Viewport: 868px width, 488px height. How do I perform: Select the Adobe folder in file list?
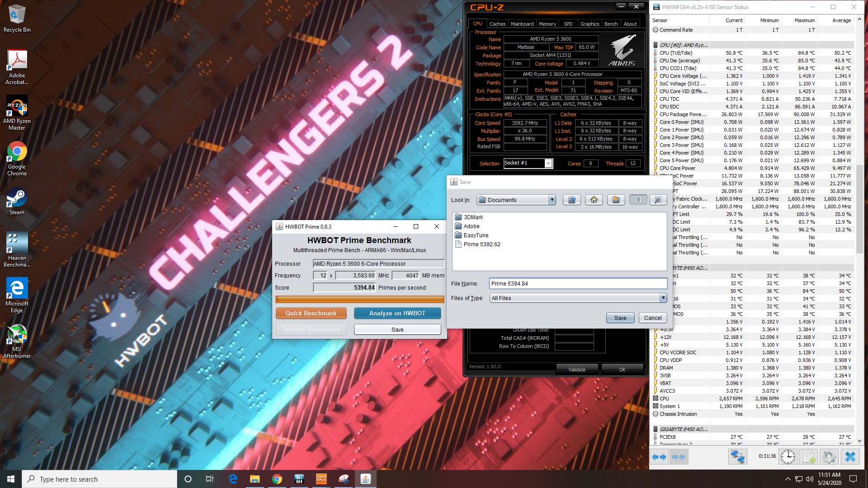pos(467,226)
